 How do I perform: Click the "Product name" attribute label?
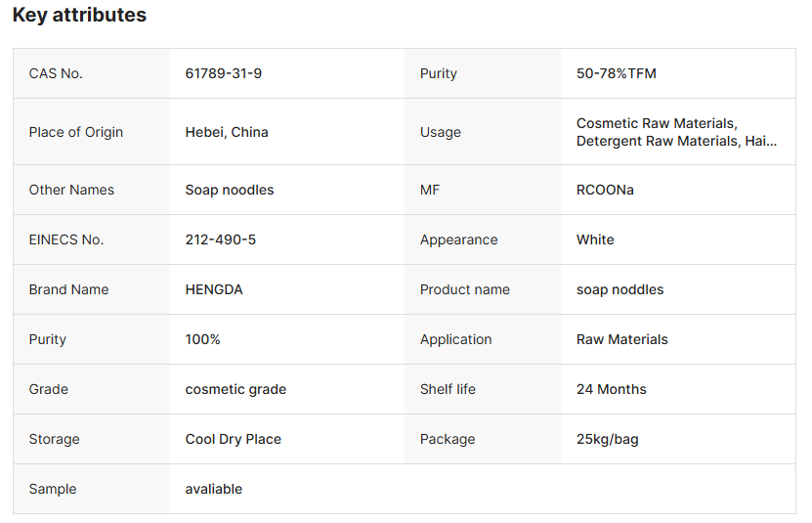(464, 289)
